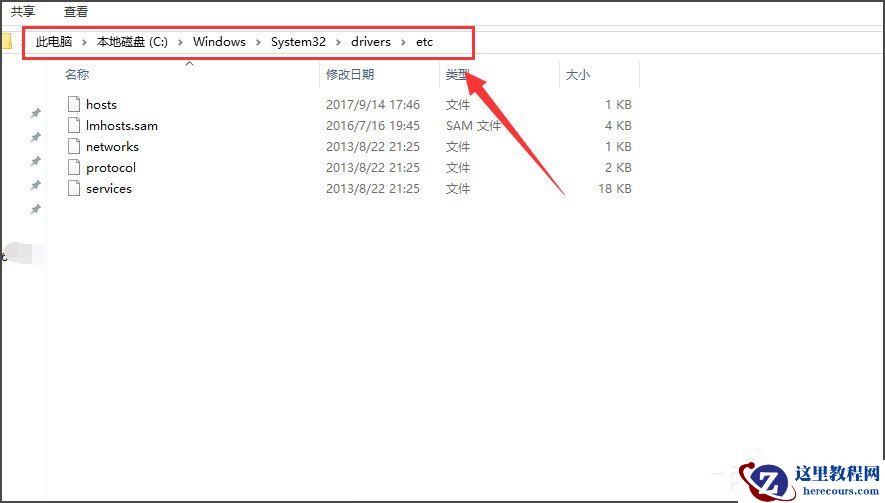Viewport: 885px width, 503px height.
Task: Click 4 KB size cell
Action: point(618,125)
